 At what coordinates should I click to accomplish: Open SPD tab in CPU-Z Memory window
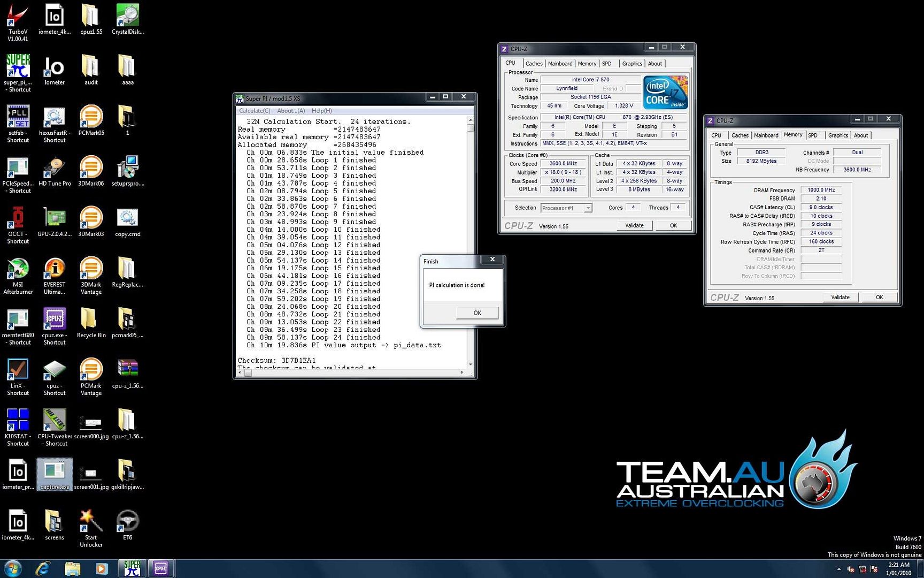click(x=813, y=135)
